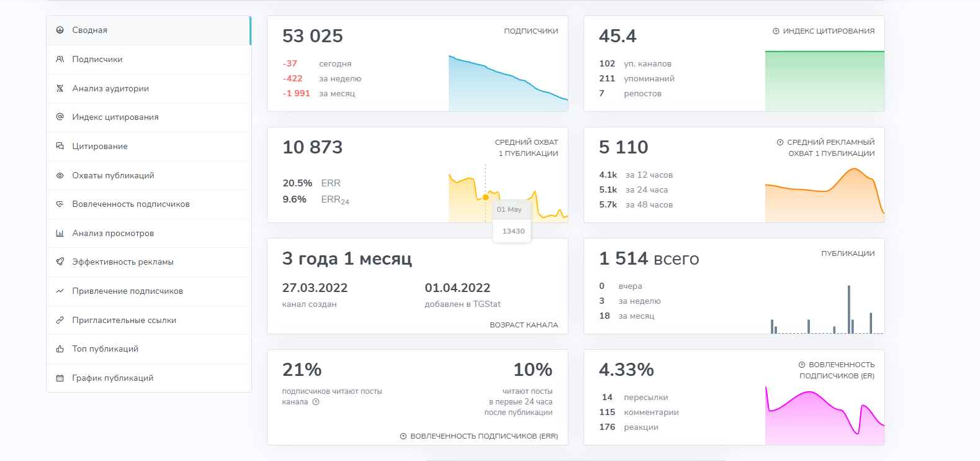Open the ИНДЕКС ЦИТИРОВАНИЯ card title link
This screenshot has width=980, height=461.
click(828, 31)
